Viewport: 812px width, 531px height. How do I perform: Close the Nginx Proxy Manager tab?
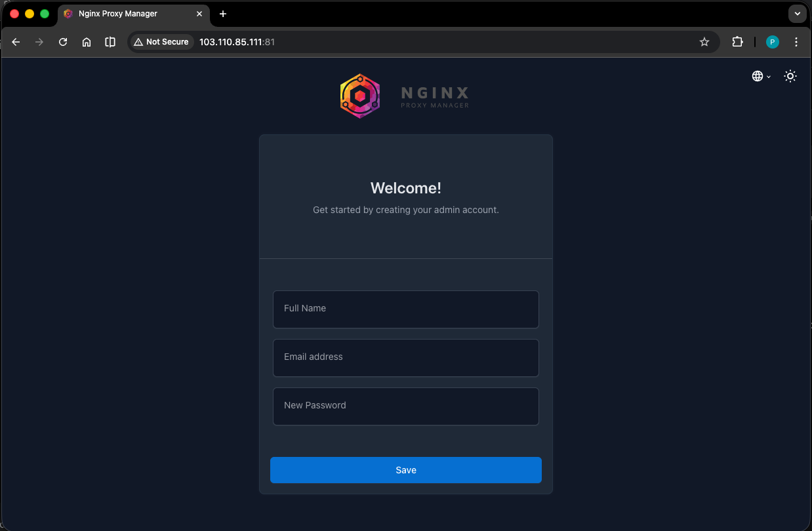199,14
